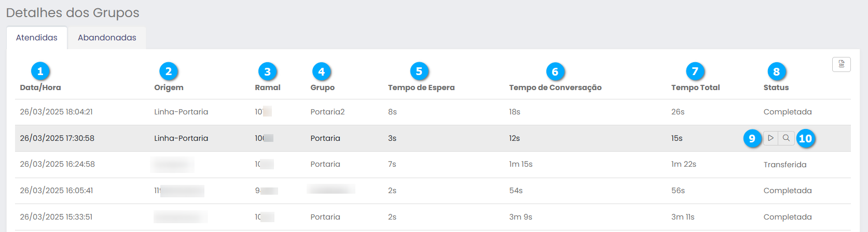The height and width of the screenshot is (232, 868).
Task: Sort by Tempo de Espera header
Action: click(421, 88)
